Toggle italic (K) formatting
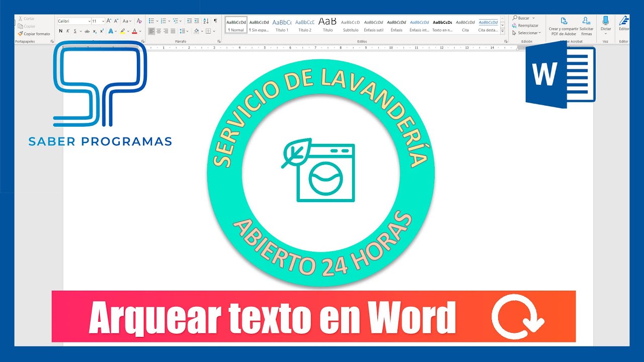Image resolution: width=644 pixels, height=362 pixels. [68, 31]
